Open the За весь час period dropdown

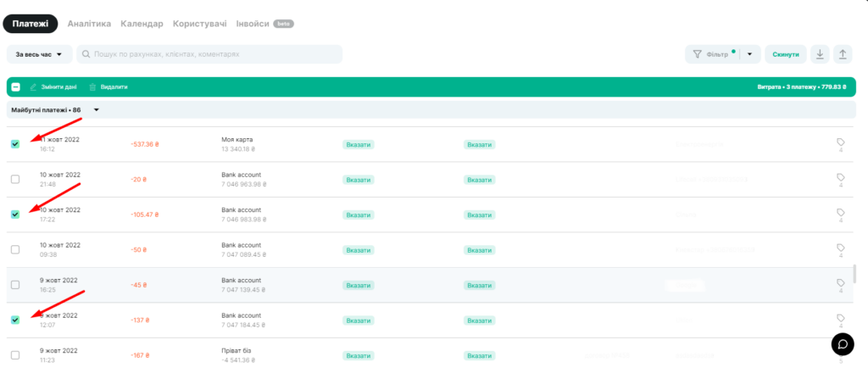click(x=39, y=54)
